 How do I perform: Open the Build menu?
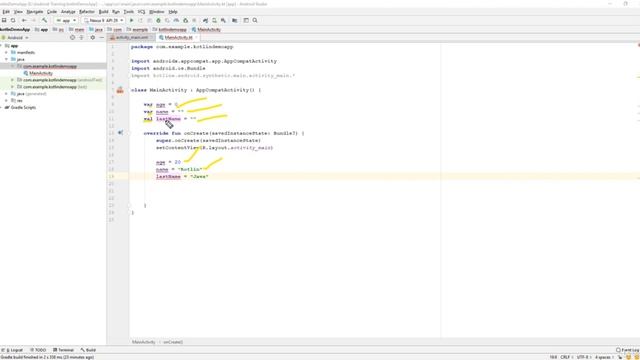click(x=104, y=12)
